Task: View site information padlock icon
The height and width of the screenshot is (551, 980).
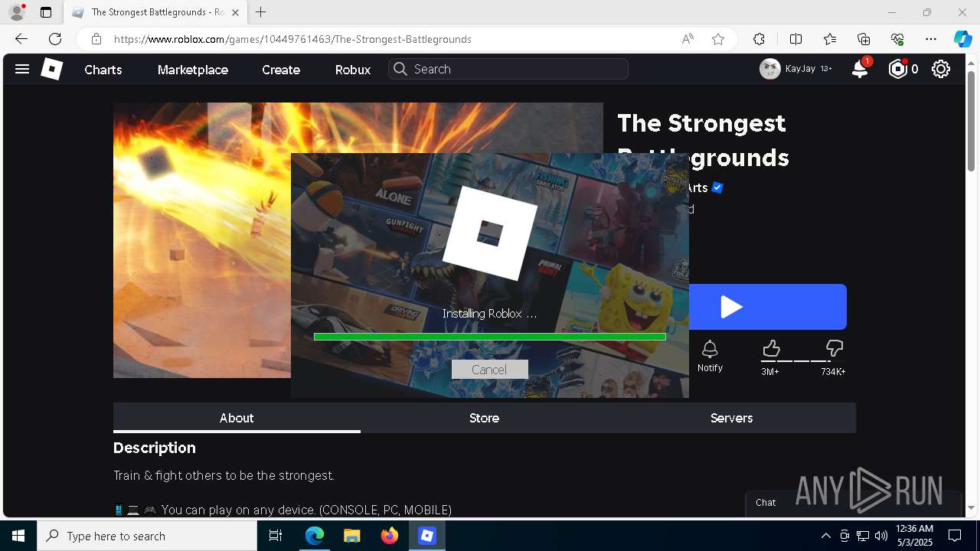Action: (96, 39)
